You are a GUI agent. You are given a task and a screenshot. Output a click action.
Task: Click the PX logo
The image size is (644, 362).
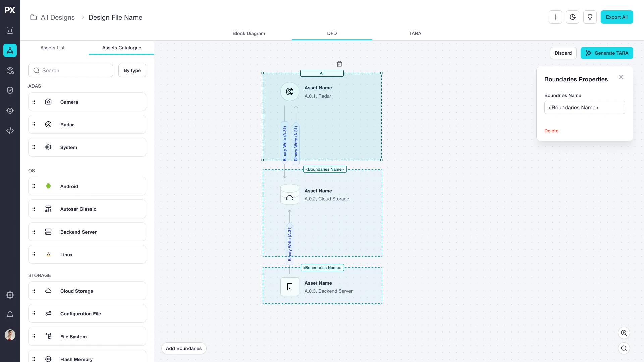pos(10,10)
